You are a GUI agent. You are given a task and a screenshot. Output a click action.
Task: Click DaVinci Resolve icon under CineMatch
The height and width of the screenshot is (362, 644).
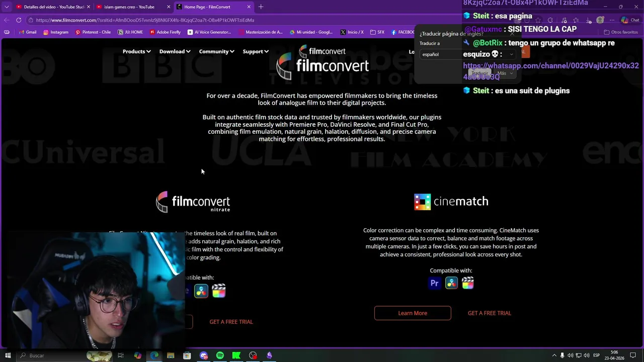[x=451, y=283]
